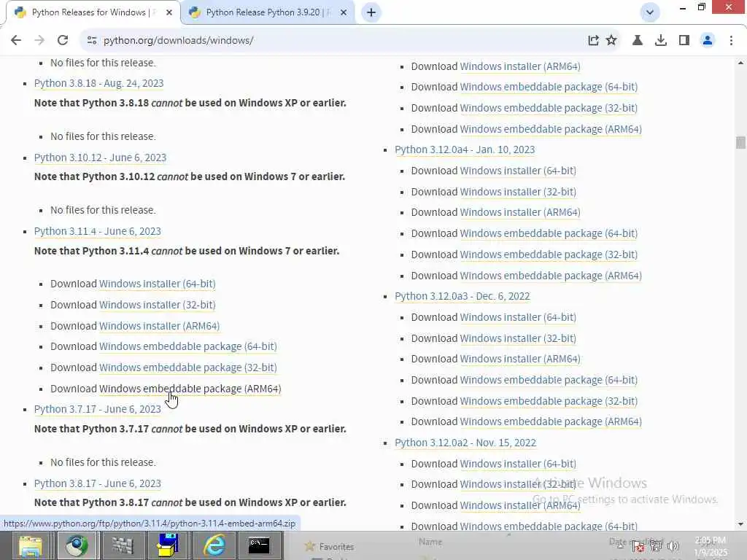747x560 pixels.
Task: Open the Python 3.12.0a4 - Jan. 10, 2023 link
Action: (465, 150)
